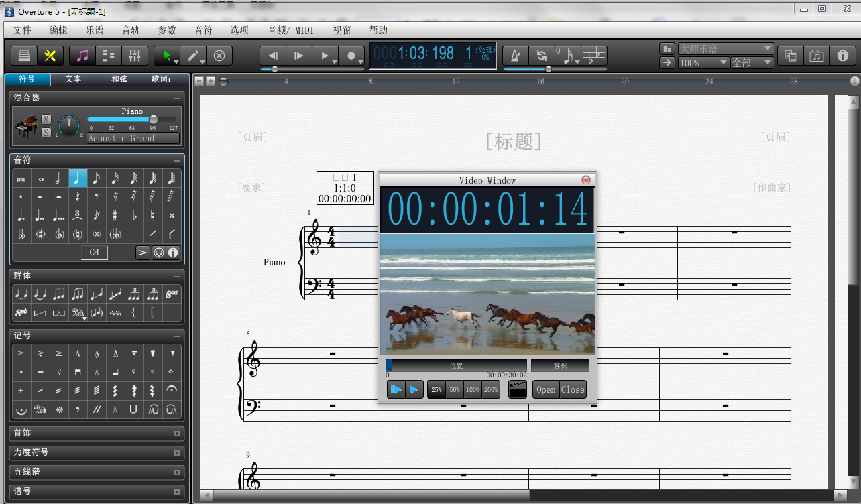
Task: Select the eraser tool in the toolbar
Action: (219, 56)
